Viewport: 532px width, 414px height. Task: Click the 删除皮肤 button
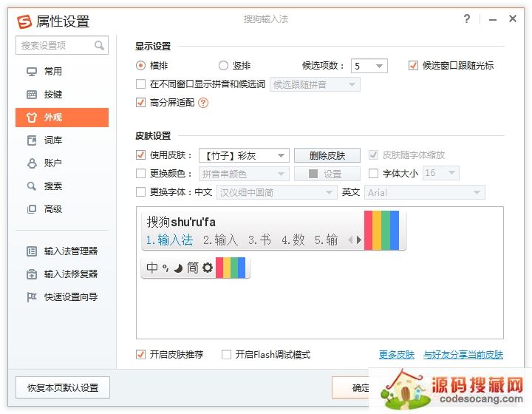coord(327,156)
